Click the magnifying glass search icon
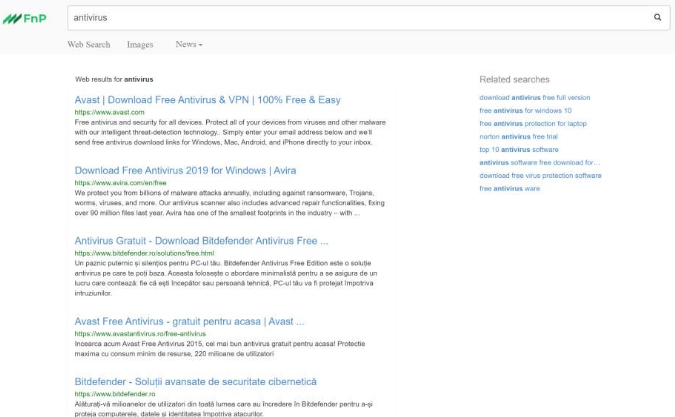 click(657, 17)
